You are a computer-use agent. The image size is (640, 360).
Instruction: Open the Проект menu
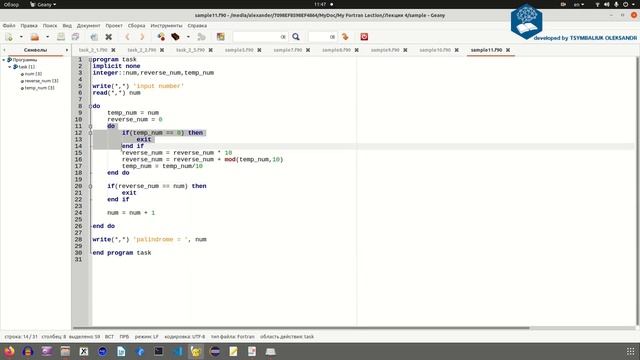(114, 25)
